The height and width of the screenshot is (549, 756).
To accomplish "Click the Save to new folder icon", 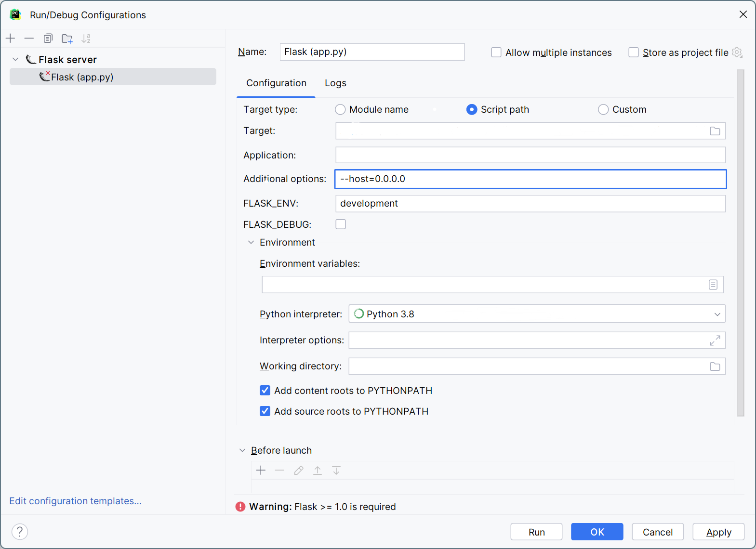I will pyautogui.click(x=67, y=39).
